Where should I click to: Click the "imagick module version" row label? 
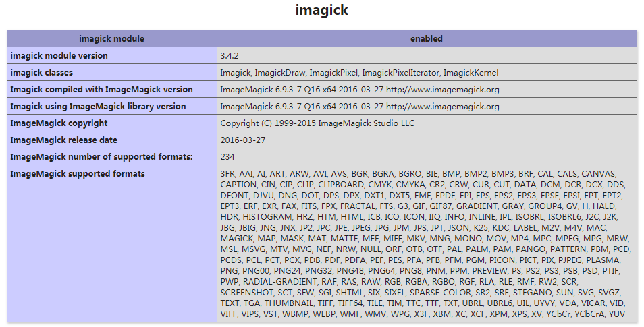59,56
